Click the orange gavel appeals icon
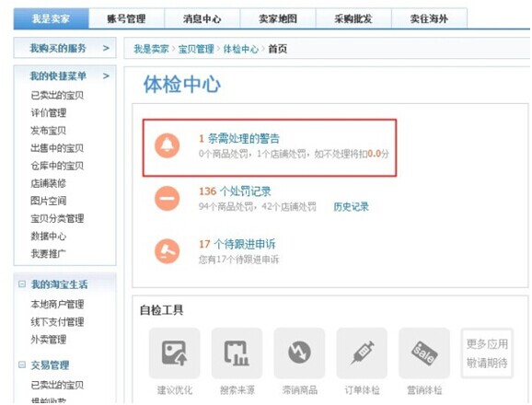The width and height of the screenshot is (532, 405). point(167,251)
